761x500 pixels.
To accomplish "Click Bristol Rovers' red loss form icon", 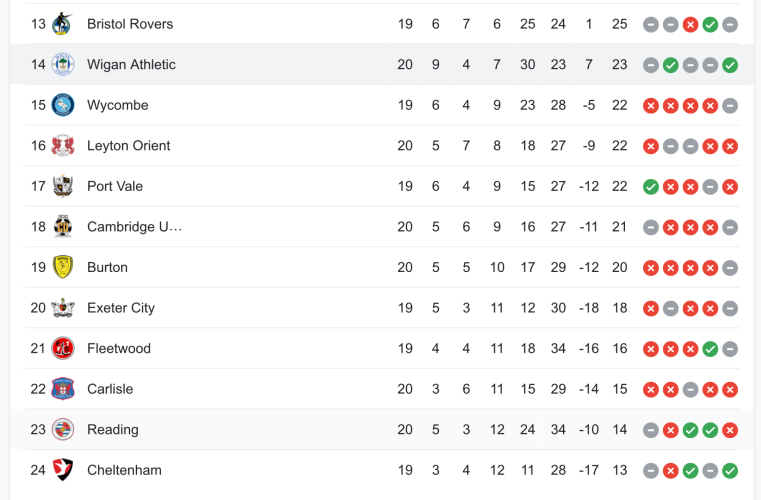I will (x=690, y=24).
